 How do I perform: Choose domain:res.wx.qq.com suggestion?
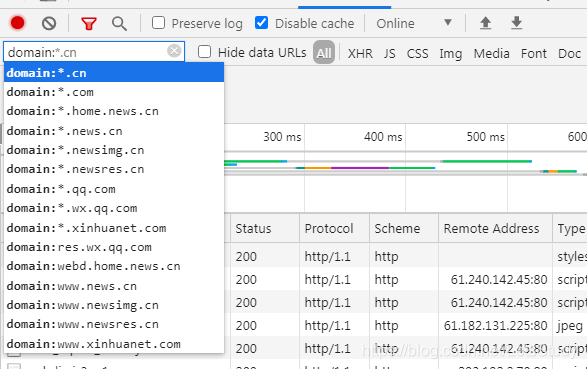[114, 247]
